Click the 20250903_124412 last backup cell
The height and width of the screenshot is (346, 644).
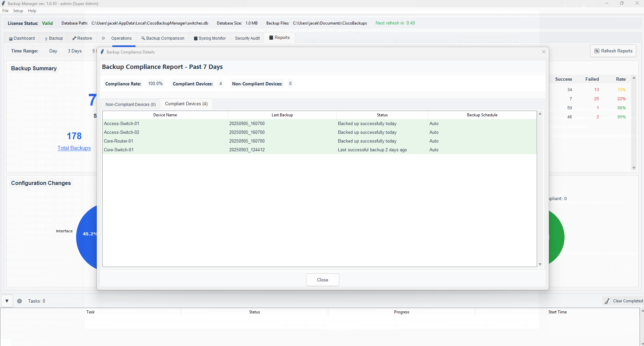247,150
